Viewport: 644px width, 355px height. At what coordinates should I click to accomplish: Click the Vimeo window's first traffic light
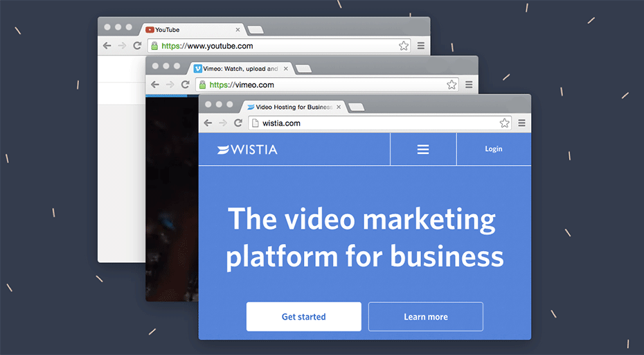(x=155, y=66)
